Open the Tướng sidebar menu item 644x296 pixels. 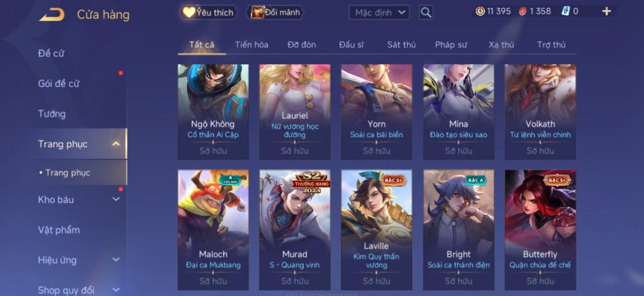click(52, 114)
